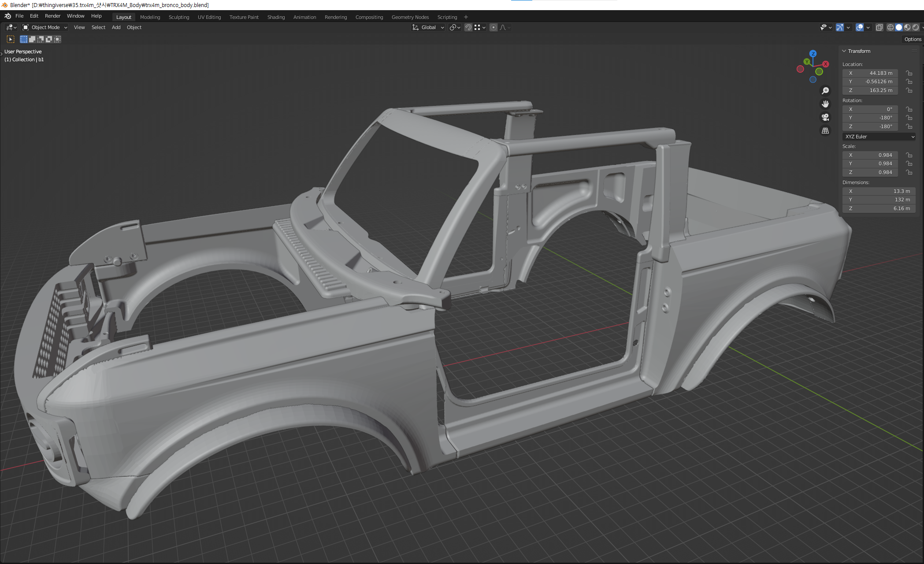The height and width of the screenshot is (564, 924).
Task: Click the Options button
Action: coord(913,39)
